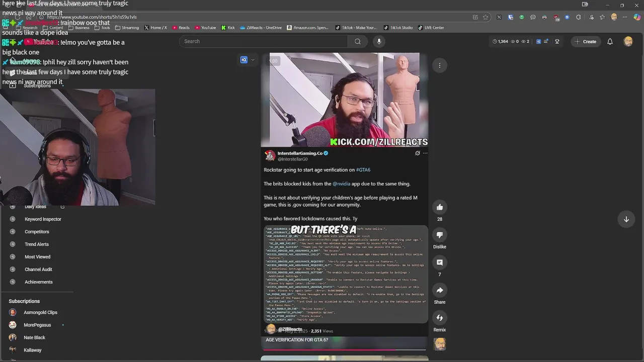Click the Search input field

264,41
